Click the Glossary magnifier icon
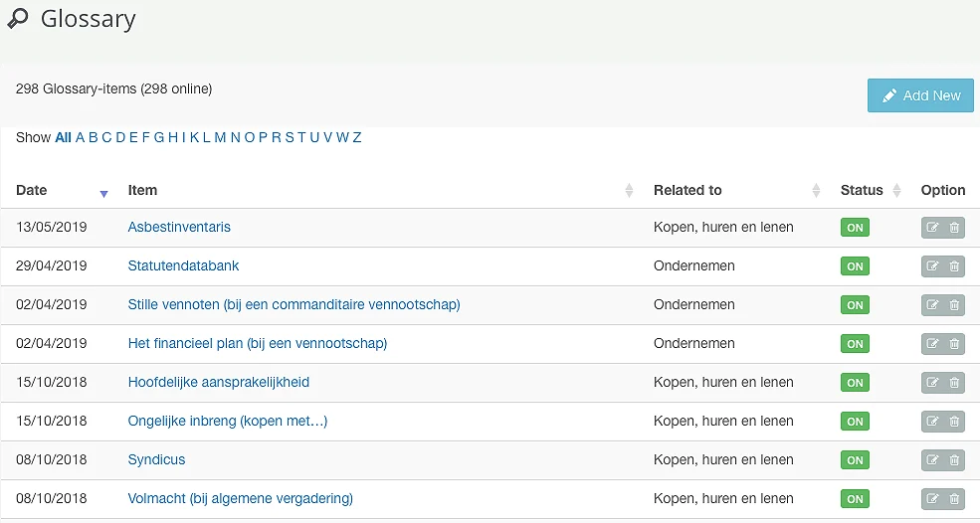The image size is (980, 523). click(x=18, y=19)
